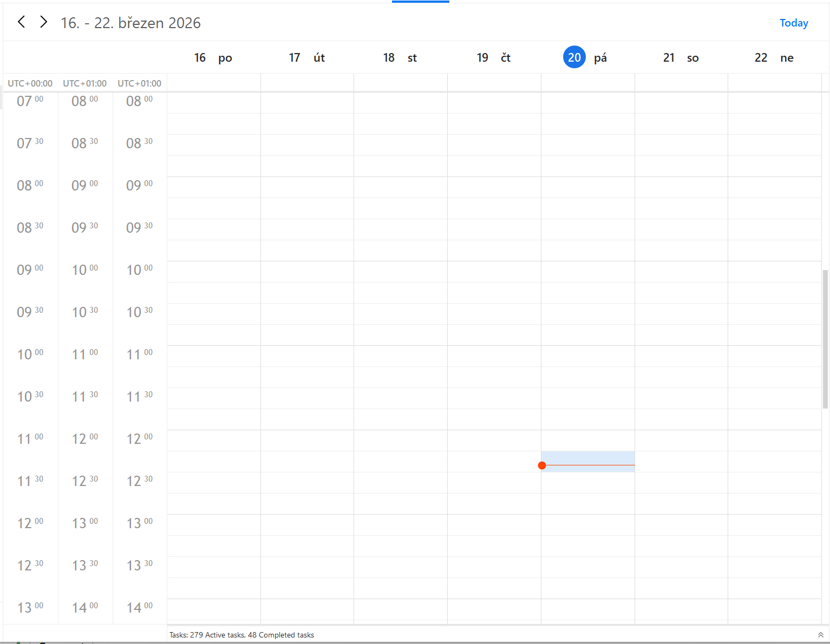Image resolution: width=830 pixels, height=644 pixels.
Task: Select the Tuesday '17 út' day header
Action: point(307,58)
